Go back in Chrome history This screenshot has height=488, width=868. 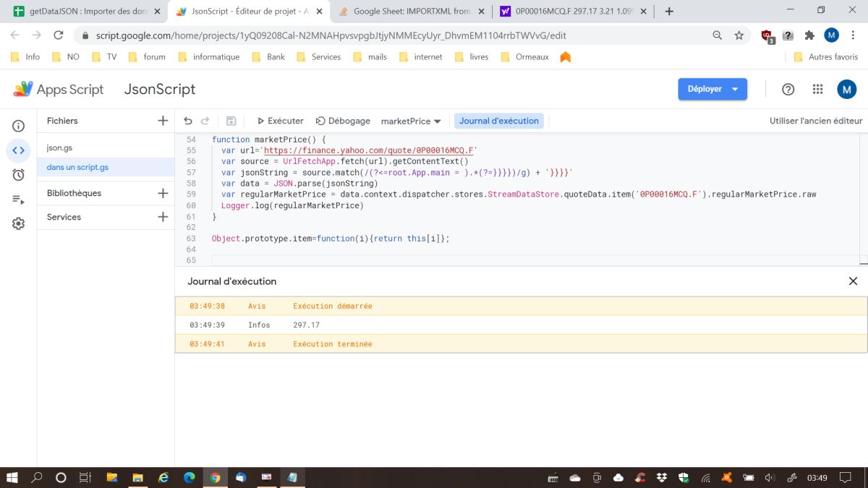coord(14,35)
